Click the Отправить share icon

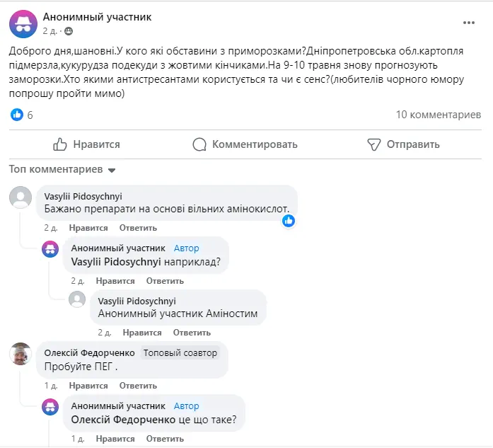374,144
